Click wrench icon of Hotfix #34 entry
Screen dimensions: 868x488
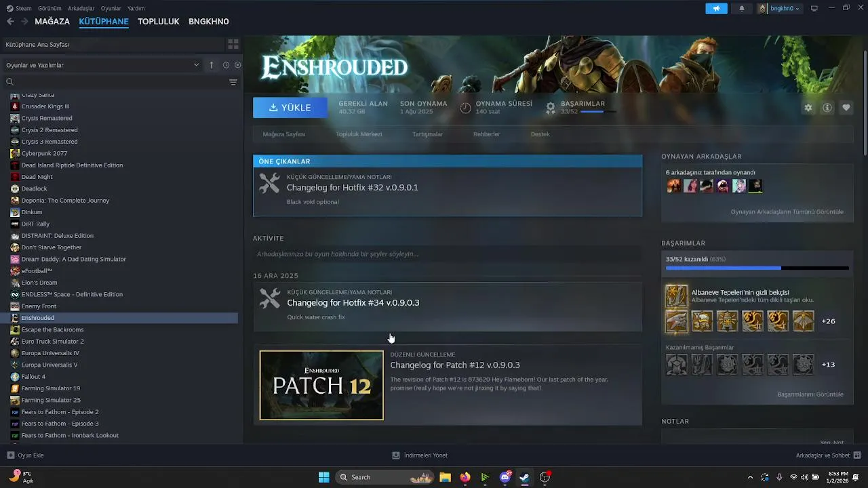point(270,299)
